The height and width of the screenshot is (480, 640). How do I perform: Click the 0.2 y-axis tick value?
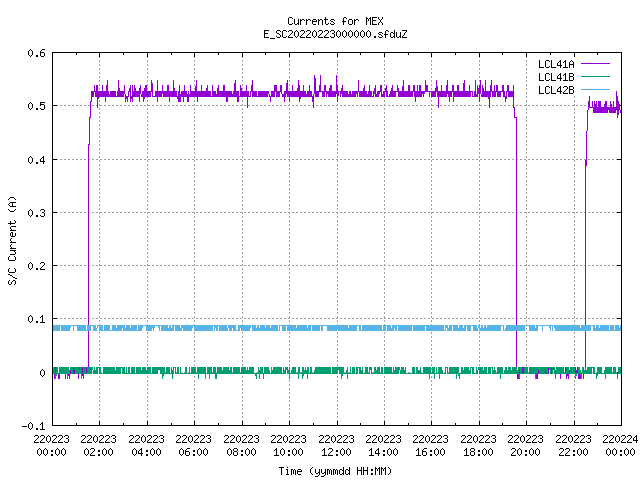[x=36, y=266]
